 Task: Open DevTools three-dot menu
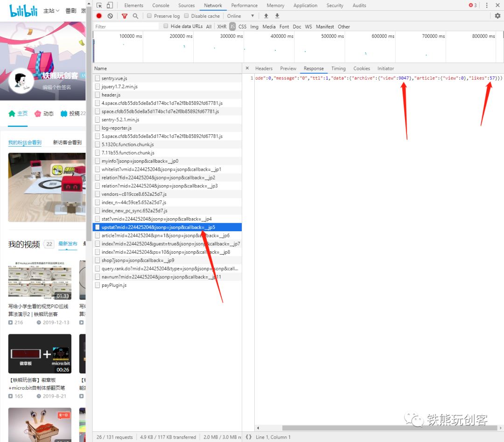click(x=487, y=6)
